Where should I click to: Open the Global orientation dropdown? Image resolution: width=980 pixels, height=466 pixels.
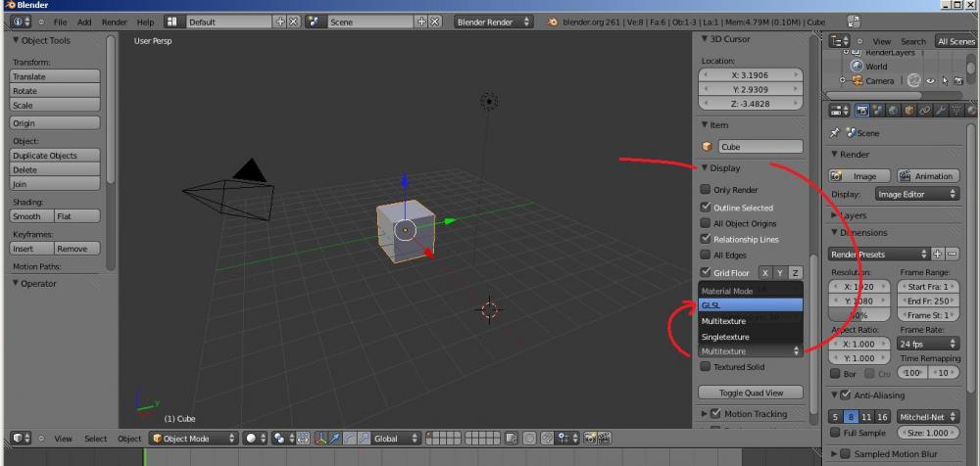pyautogui.click(x=394, y=439)
